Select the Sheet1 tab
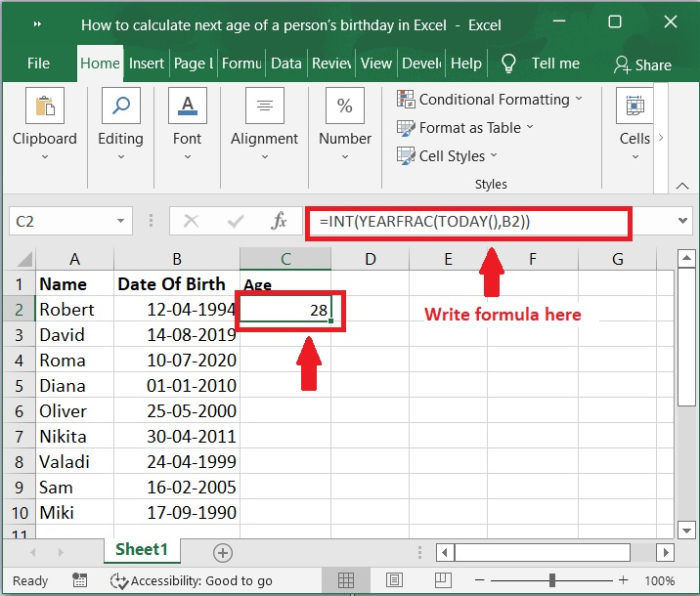Image resolution: width=700 pixels, height=596 pixels. 142,550
